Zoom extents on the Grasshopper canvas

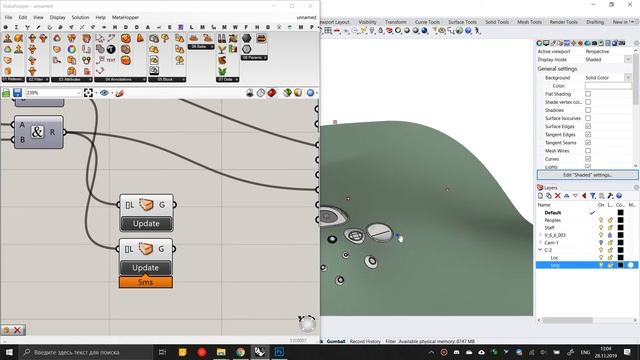coord(88,93)
